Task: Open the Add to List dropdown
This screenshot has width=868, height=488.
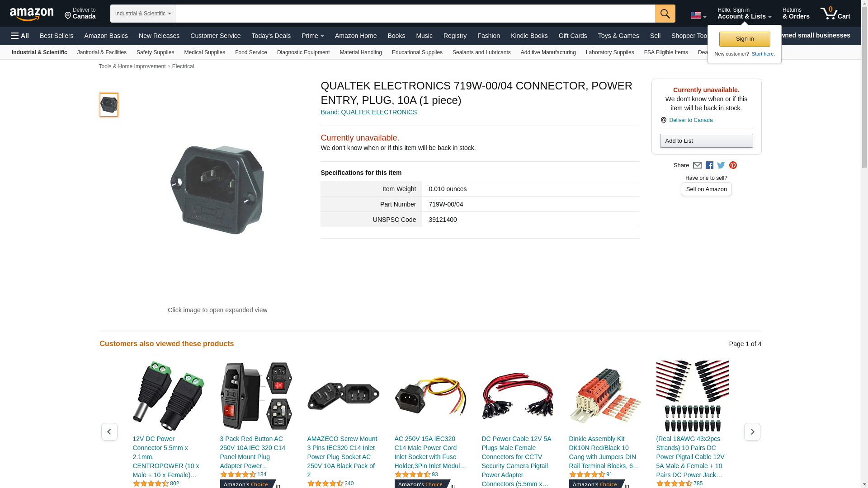Action: coord(706,141)
